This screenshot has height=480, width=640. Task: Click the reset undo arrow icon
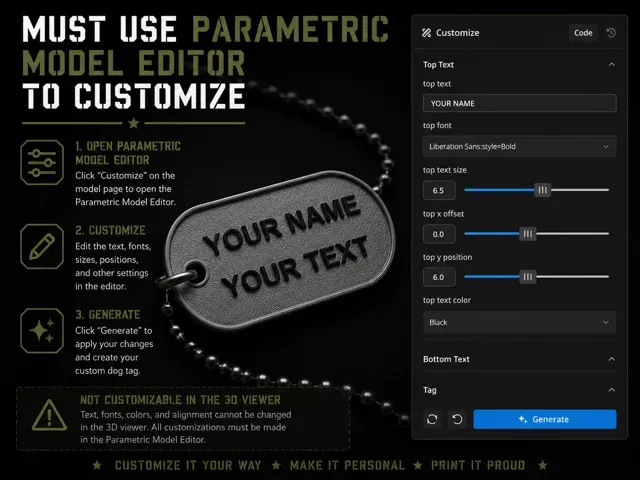[x=458, y=419]
